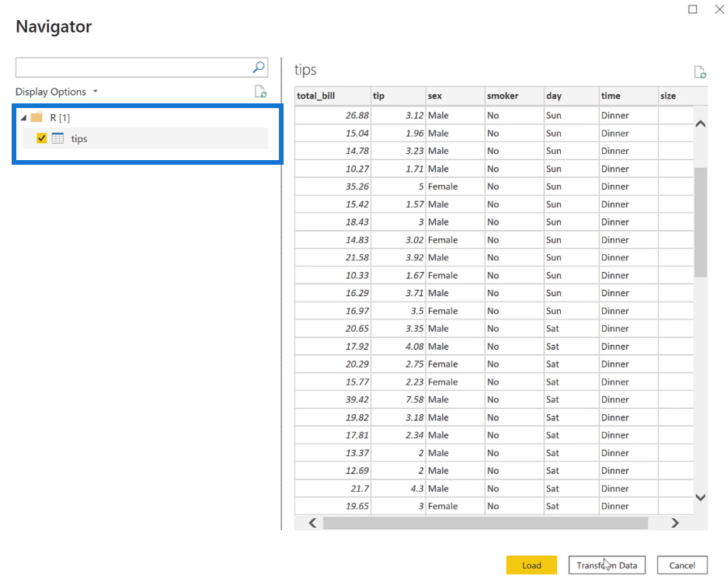Click the horizontal scroll right arrow
Screen dimensions: 728x586
click(x=675, y=523)
